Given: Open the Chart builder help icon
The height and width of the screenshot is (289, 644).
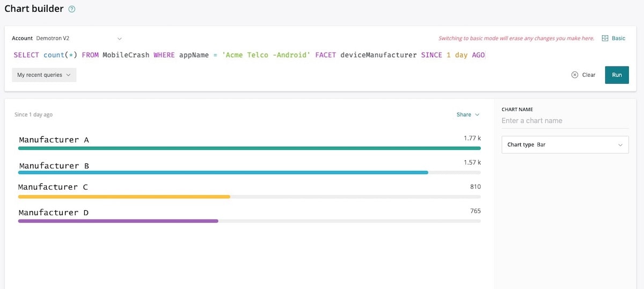Looking at the screenshot, I should click(72, 9).
